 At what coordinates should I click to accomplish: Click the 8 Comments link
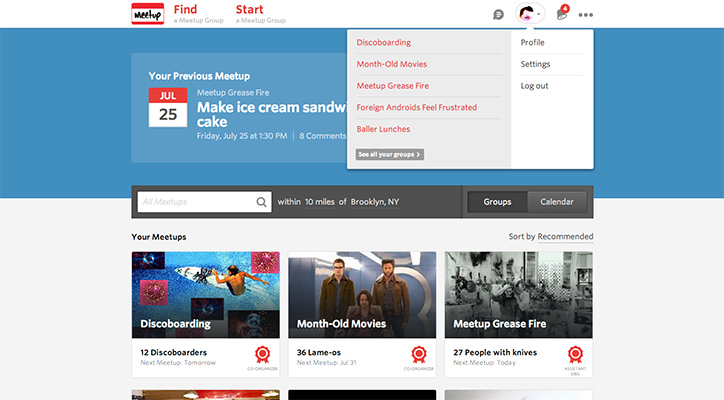click(x=322, y=136)
